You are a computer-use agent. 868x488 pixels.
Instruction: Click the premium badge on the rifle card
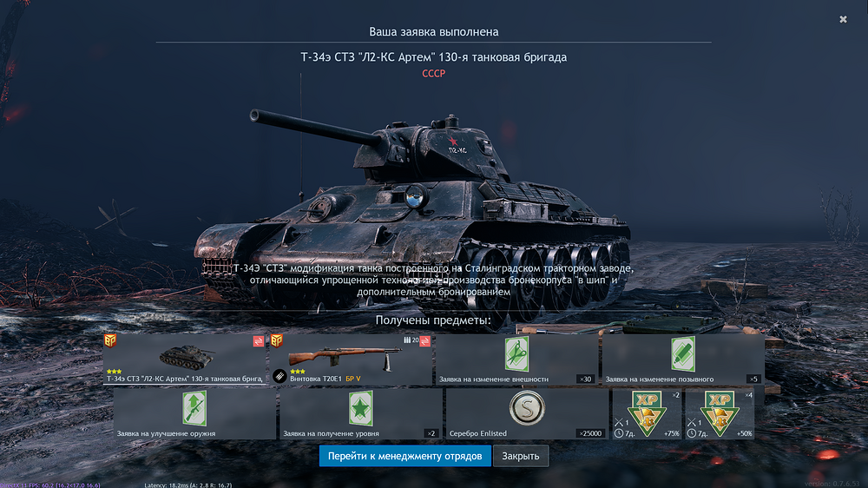pyautogui.click(x=277, y=340)
